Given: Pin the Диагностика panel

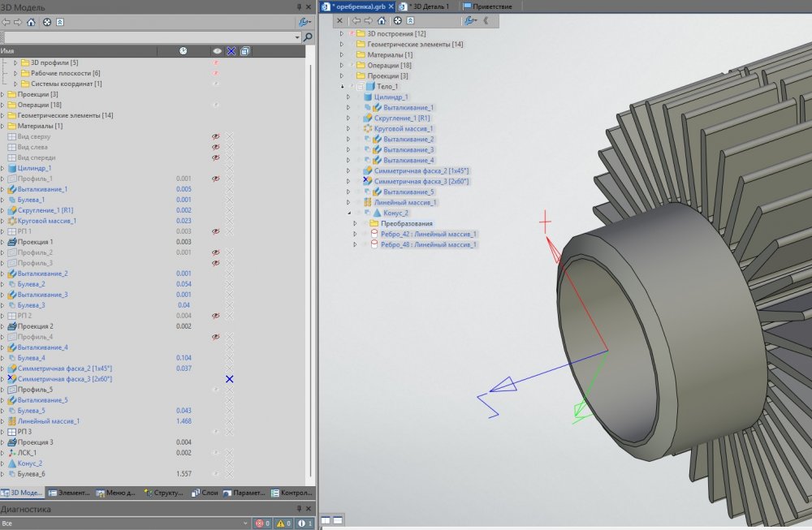Looking at the screenshot, I should pyautogui.click(x=299, y=508).
